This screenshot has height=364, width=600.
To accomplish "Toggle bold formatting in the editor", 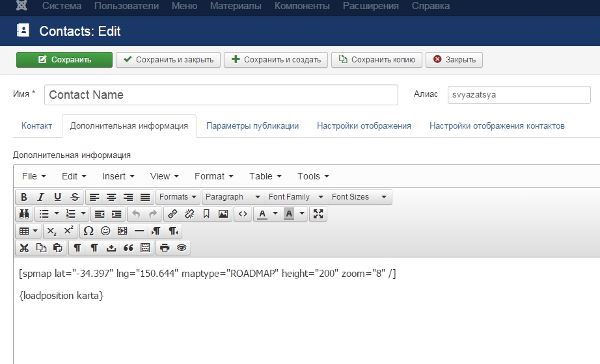I will click(x=24, y=197).
